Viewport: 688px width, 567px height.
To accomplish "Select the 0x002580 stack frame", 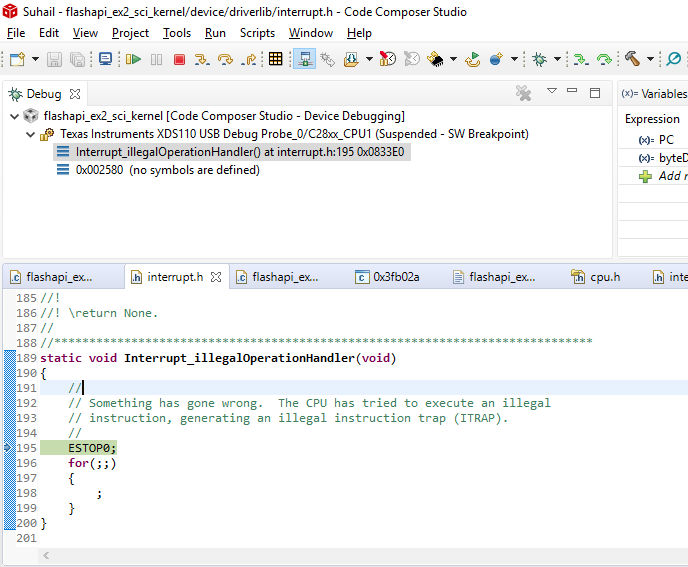I will (158, 170).
